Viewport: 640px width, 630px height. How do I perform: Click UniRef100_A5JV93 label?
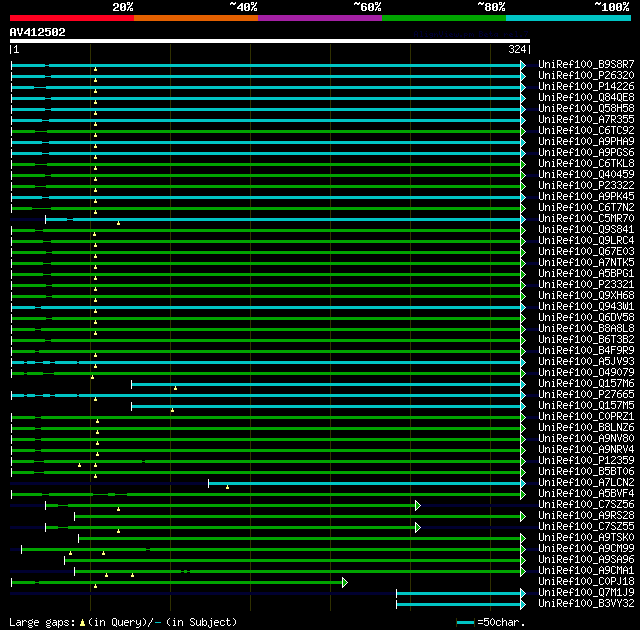click(586, 362)
